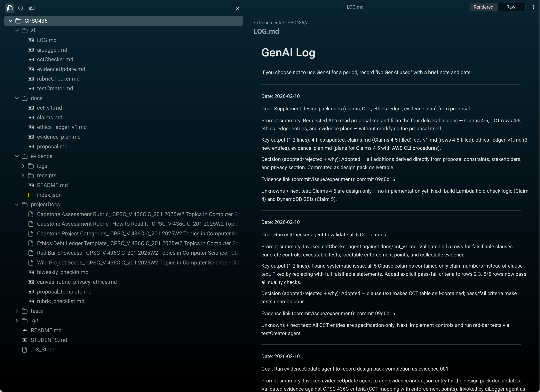Screen dimensions: 540x392
Task: Click the breadcrumb path ~/Documents/CPSC436/ai
Action: point(282,22)
